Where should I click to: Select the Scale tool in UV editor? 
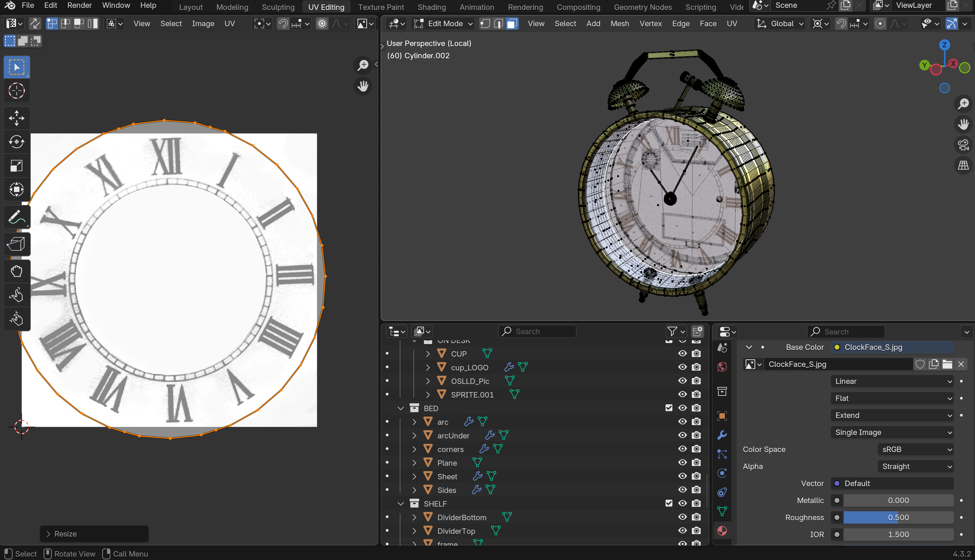click(x=17, y=166)
